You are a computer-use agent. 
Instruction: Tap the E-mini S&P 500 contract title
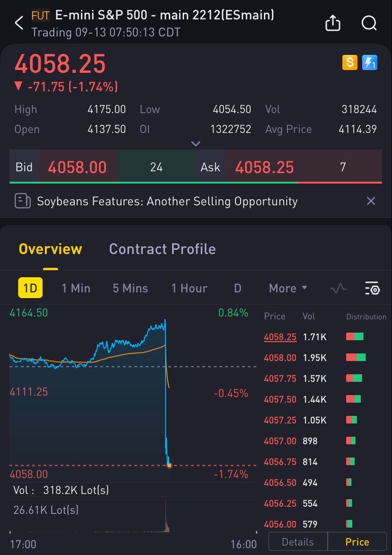click(165, 15)
